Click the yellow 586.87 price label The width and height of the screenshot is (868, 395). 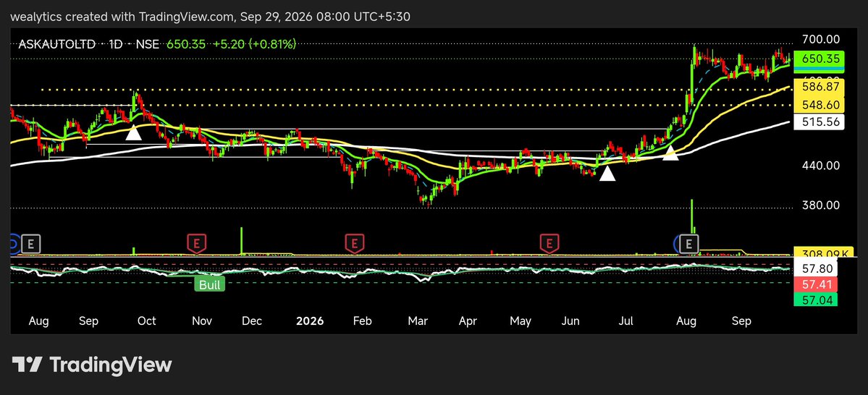(819, 86)
